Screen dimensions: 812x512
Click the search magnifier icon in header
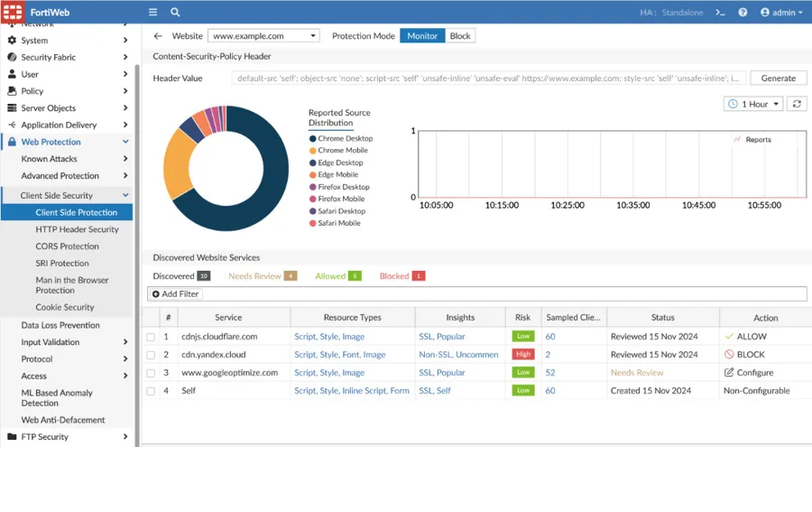pos(175,13)
